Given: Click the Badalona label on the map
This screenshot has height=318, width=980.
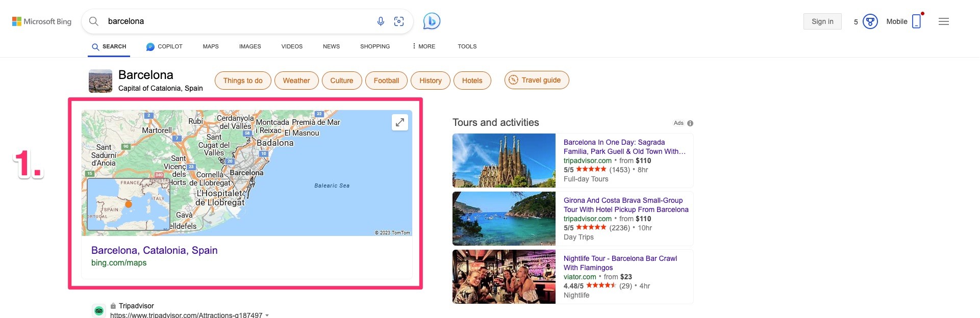Looking at the screenshot, I should pyautogui.click(x=275, y=143).
